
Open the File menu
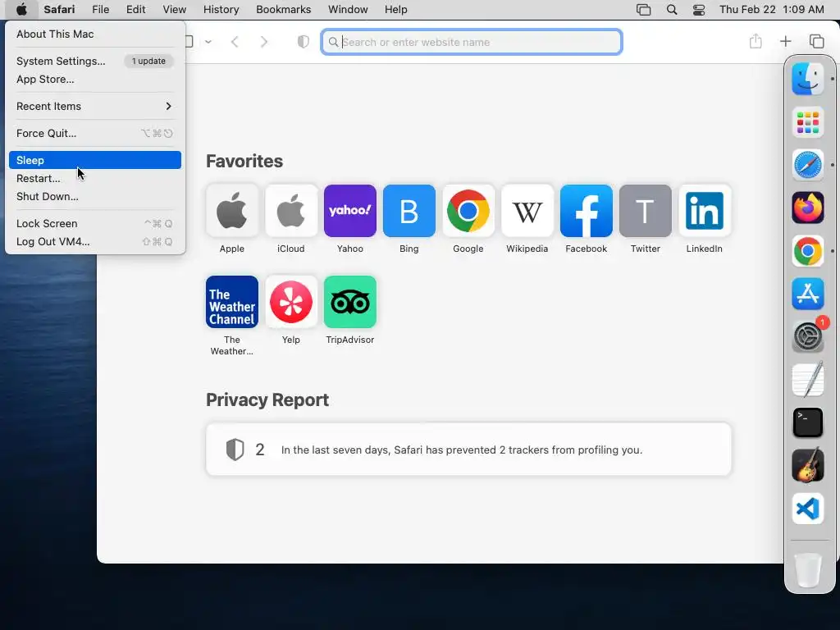(100, 10)
